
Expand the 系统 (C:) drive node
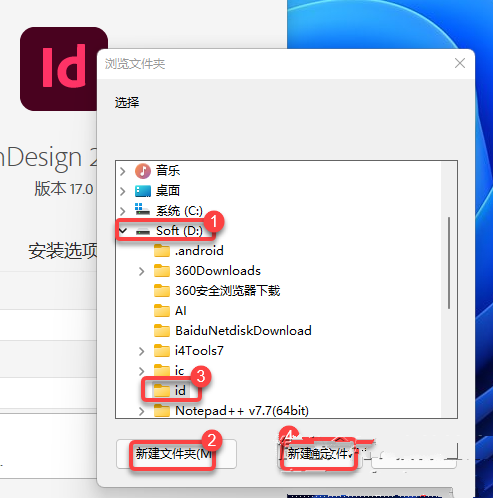point(123,211)
